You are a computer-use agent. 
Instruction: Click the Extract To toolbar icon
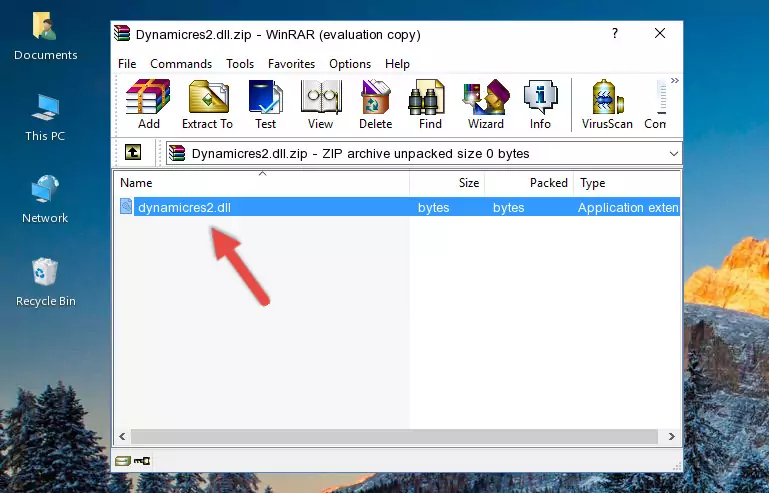(x=207, y=104)
